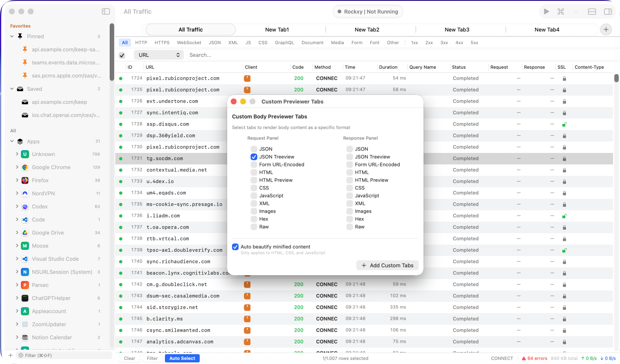620x364 pixels.
Task: Select Google Chrome app icon in sidebar
Action: pos(25,167)
